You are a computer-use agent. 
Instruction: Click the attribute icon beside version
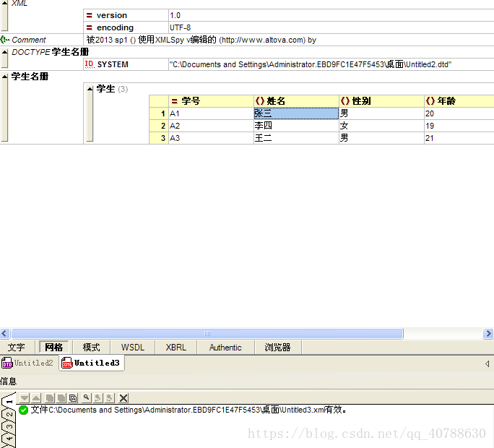coord(90,15)
